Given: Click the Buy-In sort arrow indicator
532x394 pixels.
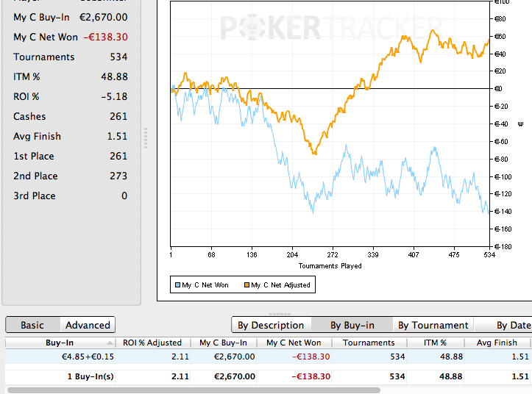Looking at the screenshot, I should coord(110,343).
